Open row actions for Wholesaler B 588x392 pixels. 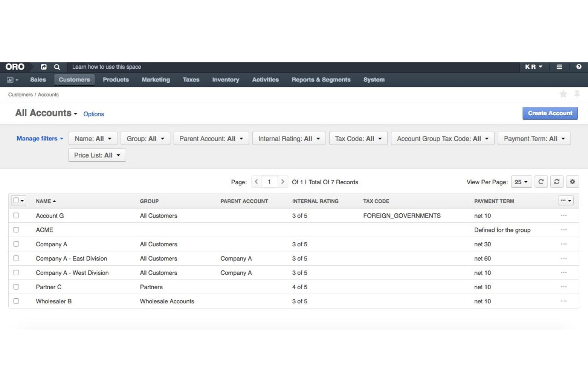pos(564,301)
